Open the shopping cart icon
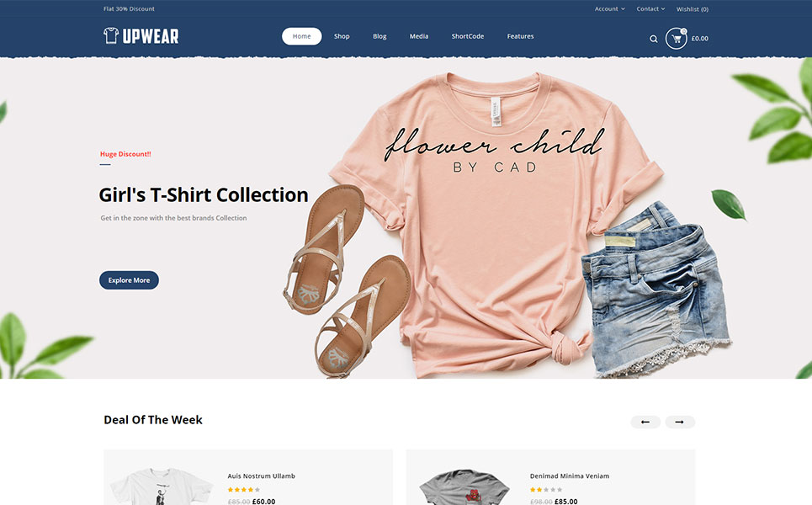Image resolution: width=812 pixels, height=505 pixels. (x=676, y=39)
